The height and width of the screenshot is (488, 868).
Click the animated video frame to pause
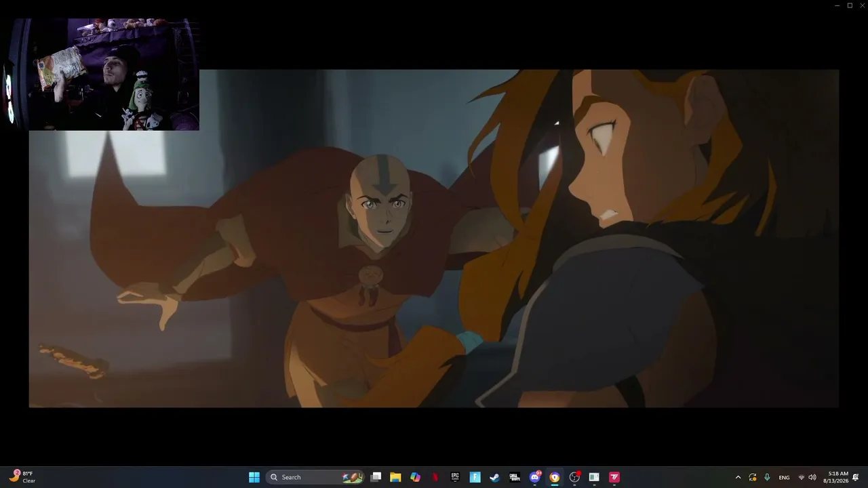click(x=434, y=239)
